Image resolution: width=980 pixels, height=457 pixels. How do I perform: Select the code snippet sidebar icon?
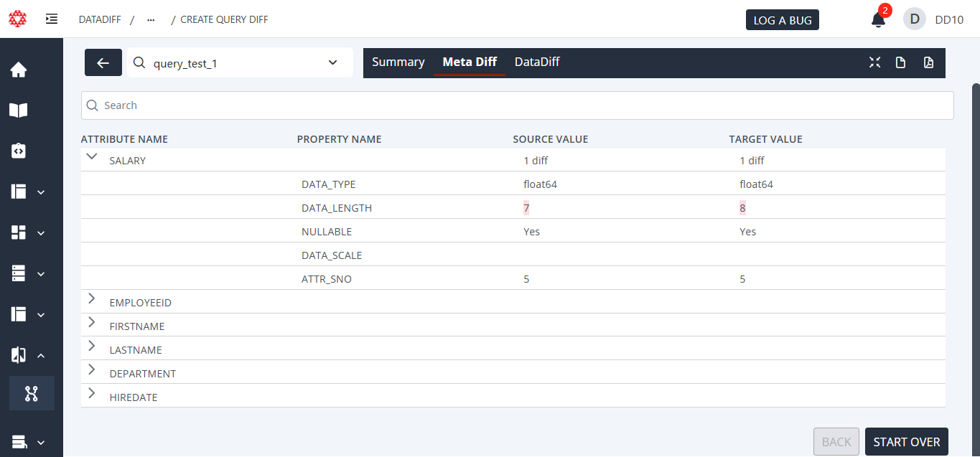pyautogui.click(x=18, y=151)
